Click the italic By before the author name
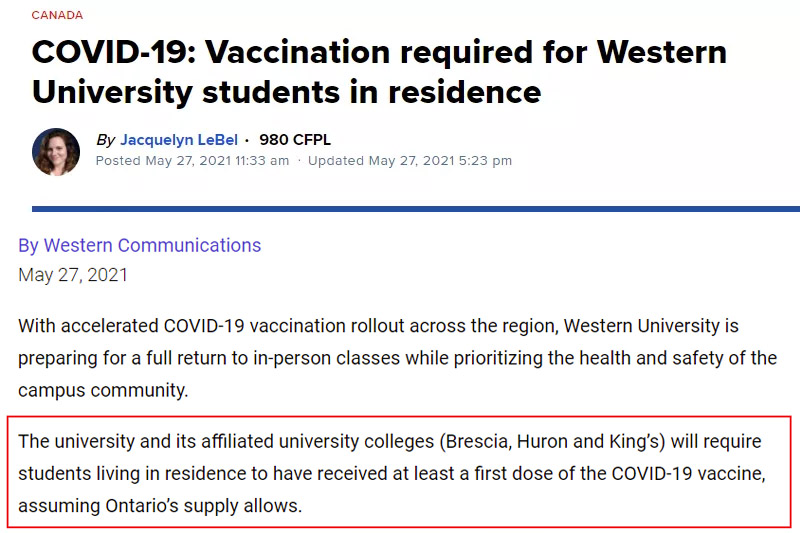 click(106, 140)
